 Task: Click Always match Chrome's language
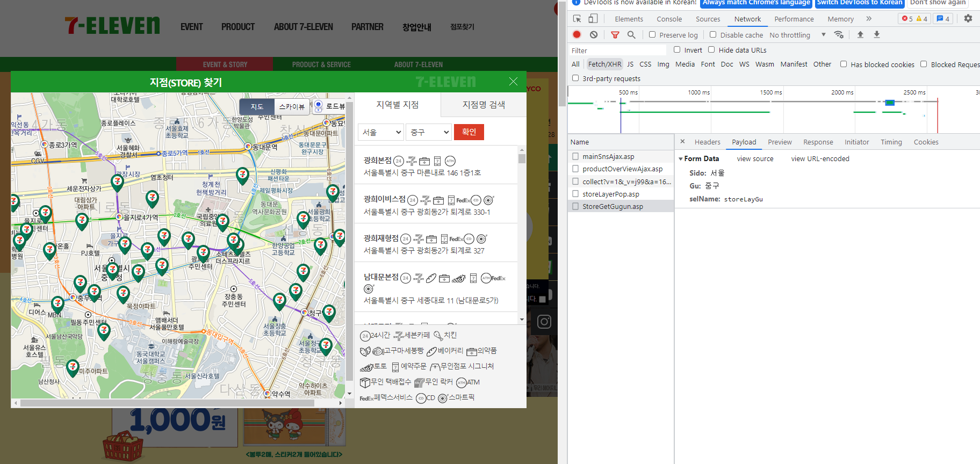tap(756, 3)
